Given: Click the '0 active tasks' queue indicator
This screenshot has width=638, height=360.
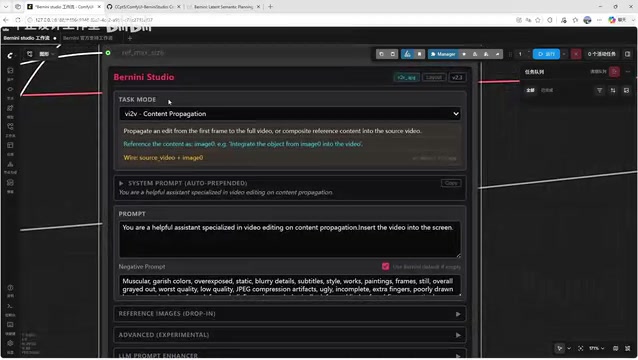Looking at the screenshot, I should pyautogui.click(x=601, y=54).
